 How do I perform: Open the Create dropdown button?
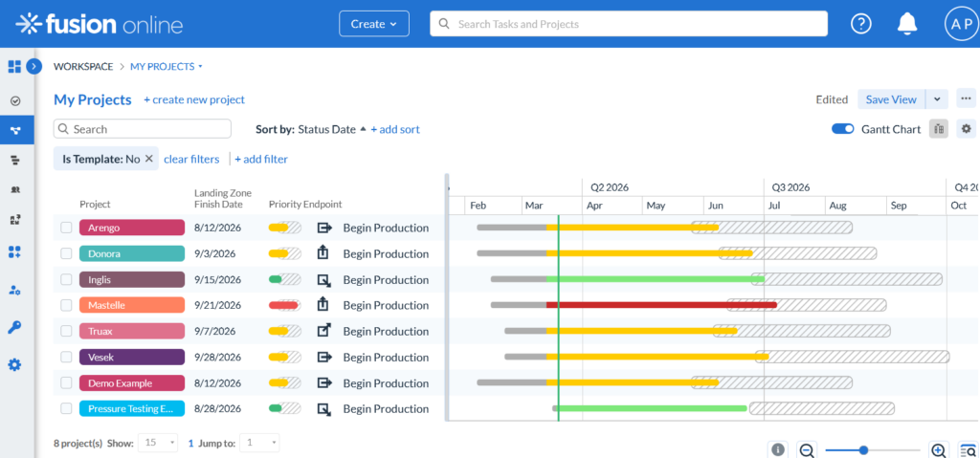[x=373, y=24]
